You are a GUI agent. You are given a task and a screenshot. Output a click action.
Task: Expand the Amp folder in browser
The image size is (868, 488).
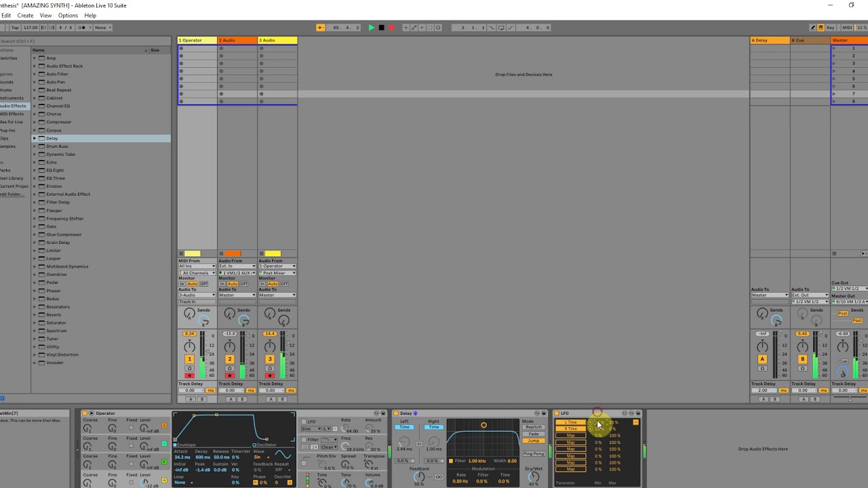[x=35, y=58]
